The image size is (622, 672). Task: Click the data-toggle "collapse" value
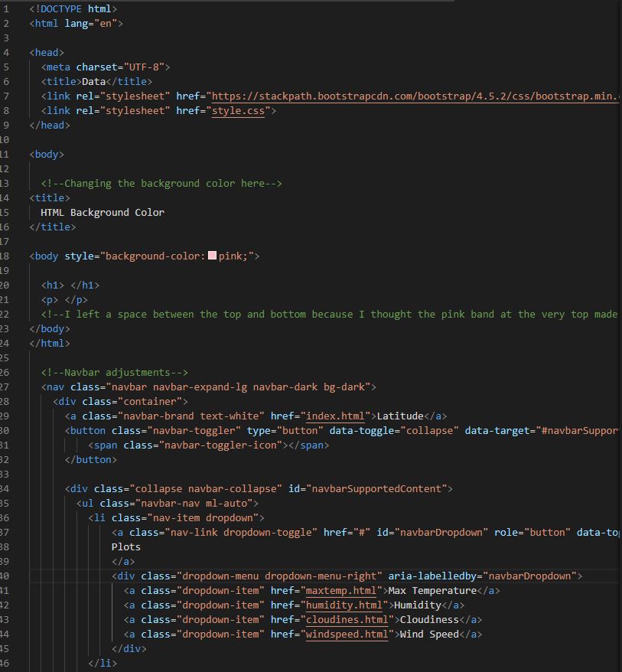pos(429,431)
